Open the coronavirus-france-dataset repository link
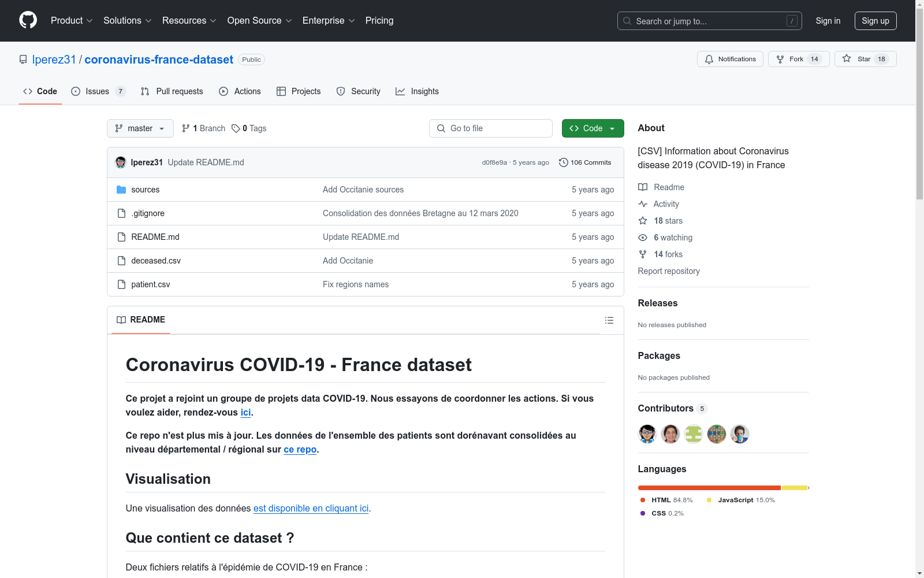Image resolution: width=924 pixels, height=578 pixels. pos(159,60)
